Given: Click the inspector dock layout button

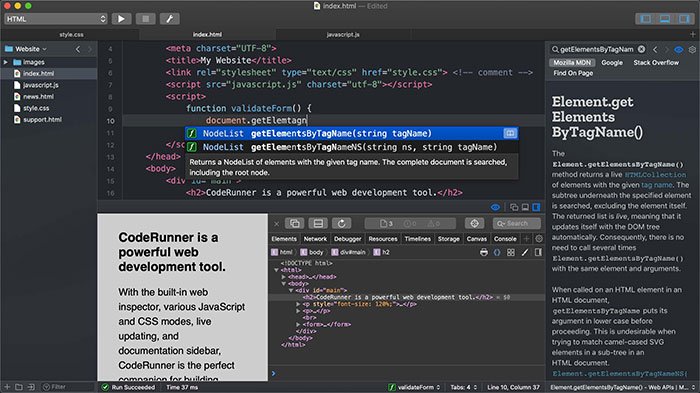Looking at the screenshot, I should pos(318,223).
